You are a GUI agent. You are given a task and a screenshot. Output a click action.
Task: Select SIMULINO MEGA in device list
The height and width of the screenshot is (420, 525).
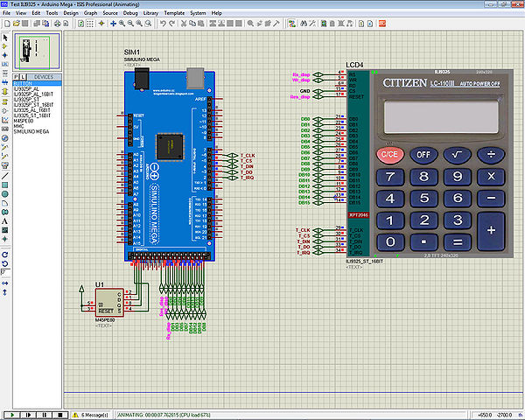point(31,131)
